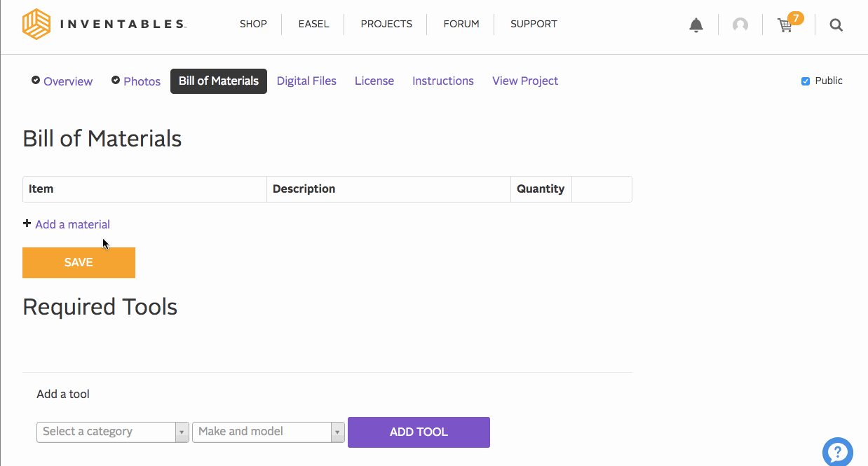This screenshot has width=868, height=466.
Task: Open the View Project link
Action: tap(524, 81)
